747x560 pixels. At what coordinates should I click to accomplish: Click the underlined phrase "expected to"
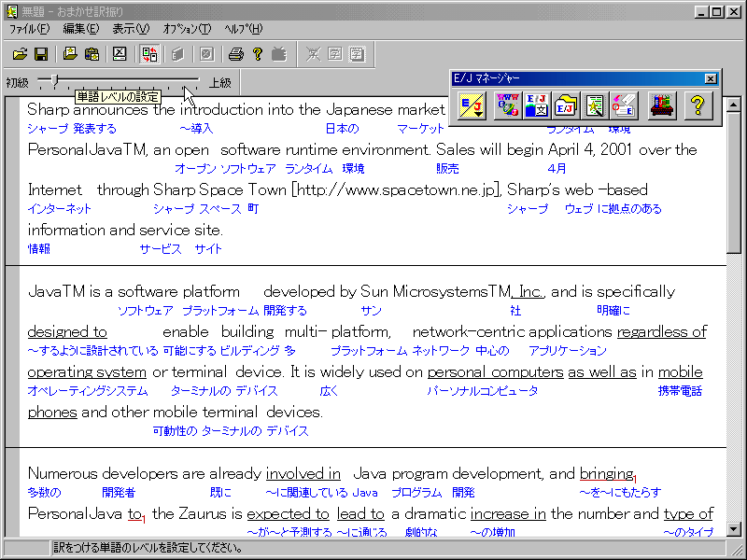[288, 514]
